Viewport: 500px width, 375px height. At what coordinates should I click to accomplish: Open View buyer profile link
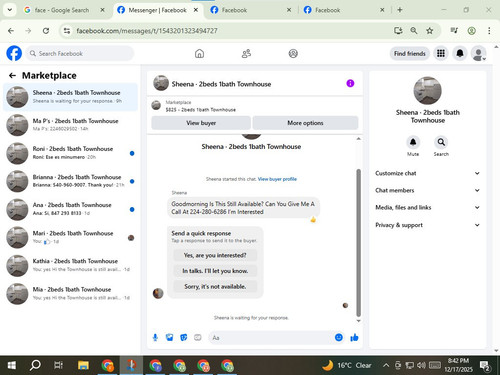pos(277,179)
